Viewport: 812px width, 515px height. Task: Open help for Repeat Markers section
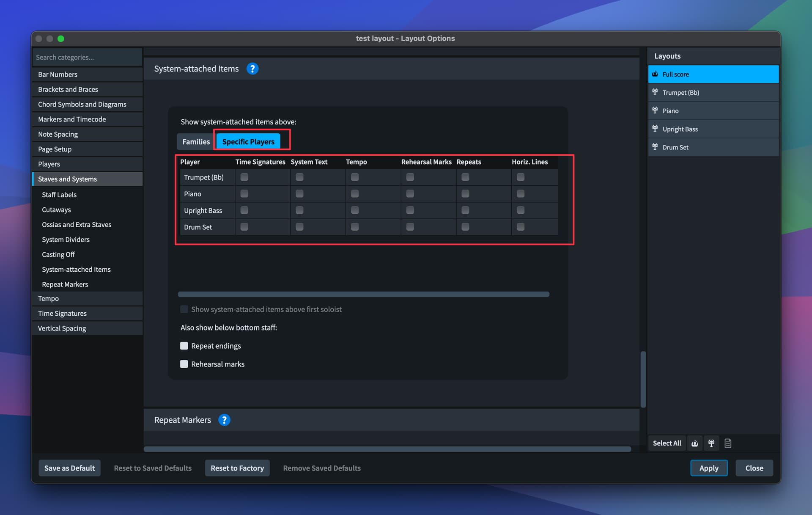click(224, 420)
